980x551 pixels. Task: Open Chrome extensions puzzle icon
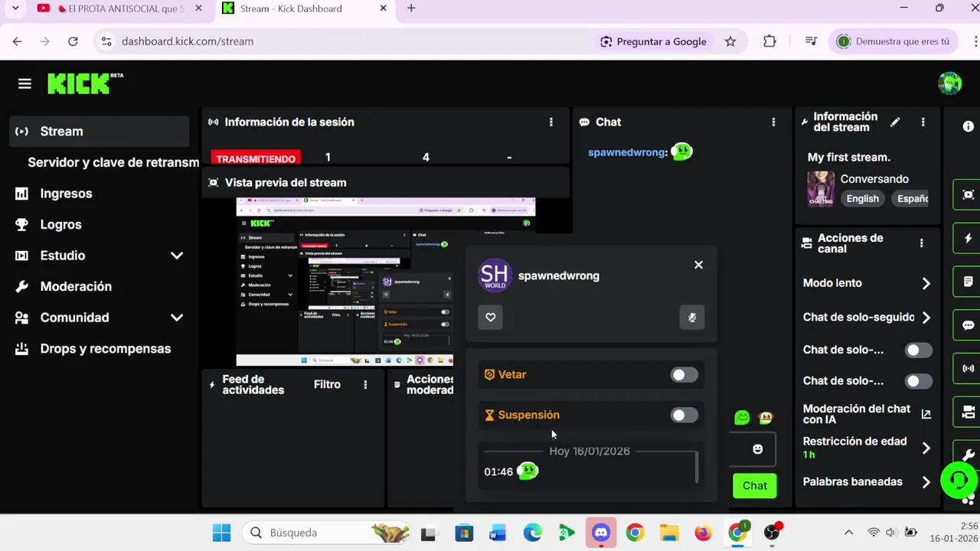(769, 41)
